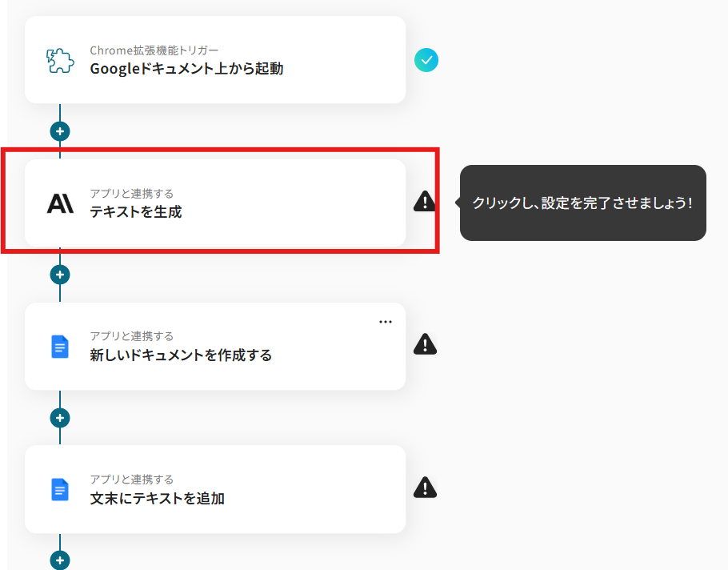Open three-dots menu on new document card
The height and width of the screenshot is (570, 728).
click(386, 322)
